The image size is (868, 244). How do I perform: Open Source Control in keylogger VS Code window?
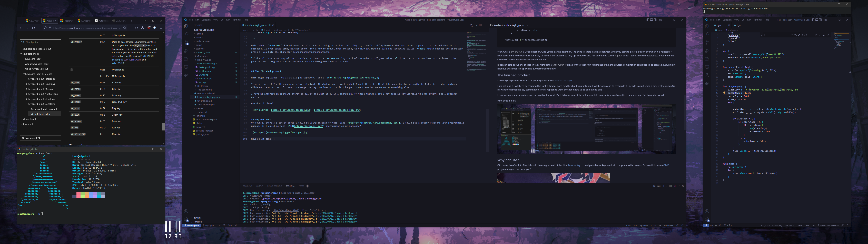(x=707, y=43)
